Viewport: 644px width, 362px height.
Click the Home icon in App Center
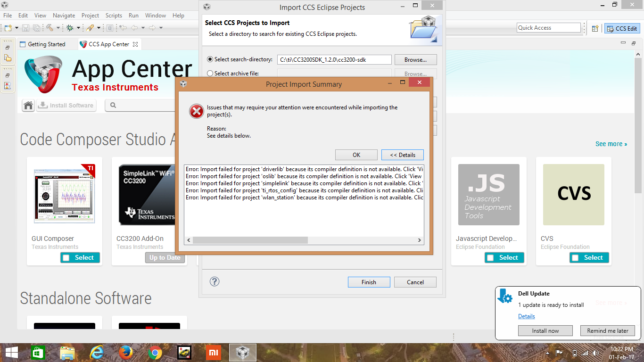28,105
